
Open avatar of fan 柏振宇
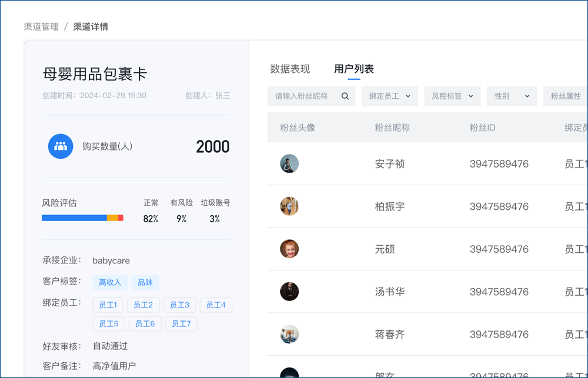click(289, 206)
